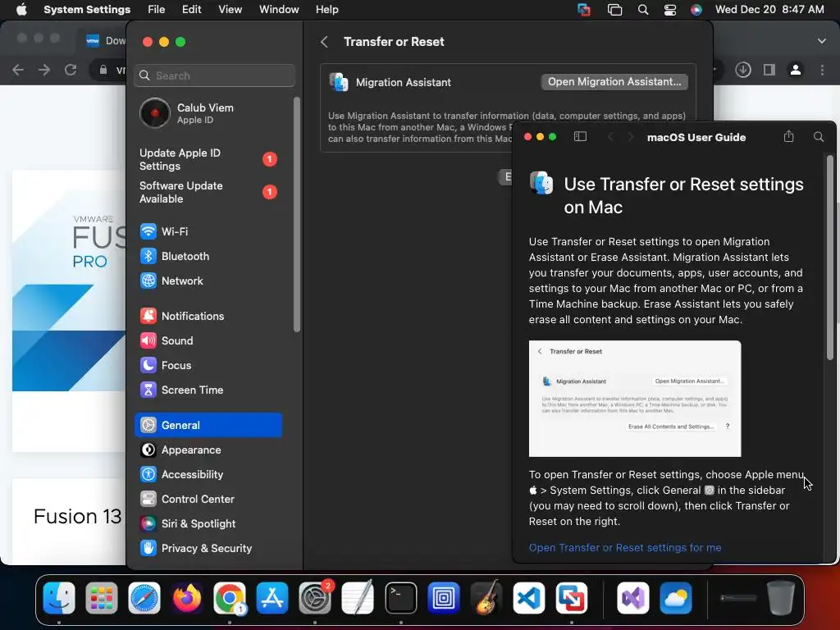840x630 pixels.
Task: Click Open Transfer or Reset settings for me
Action: [624, 547]
